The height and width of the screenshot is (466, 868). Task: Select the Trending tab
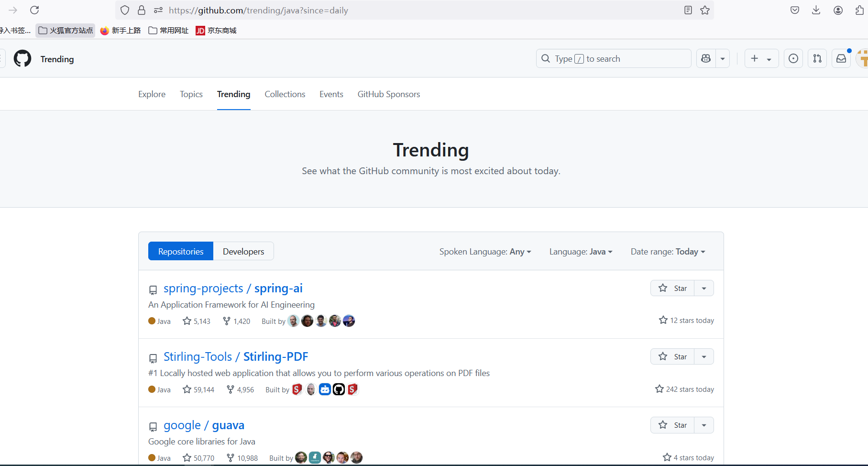233,94
